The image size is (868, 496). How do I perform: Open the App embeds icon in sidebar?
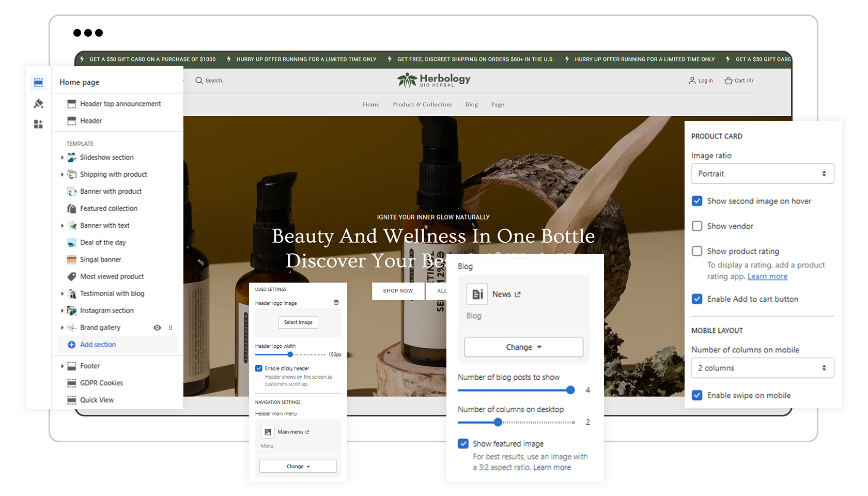pyautogui.click(x=38, y=124)
